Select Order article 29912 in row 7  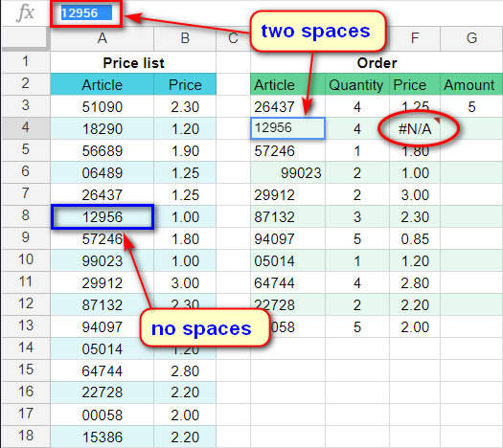click(287, 195)
